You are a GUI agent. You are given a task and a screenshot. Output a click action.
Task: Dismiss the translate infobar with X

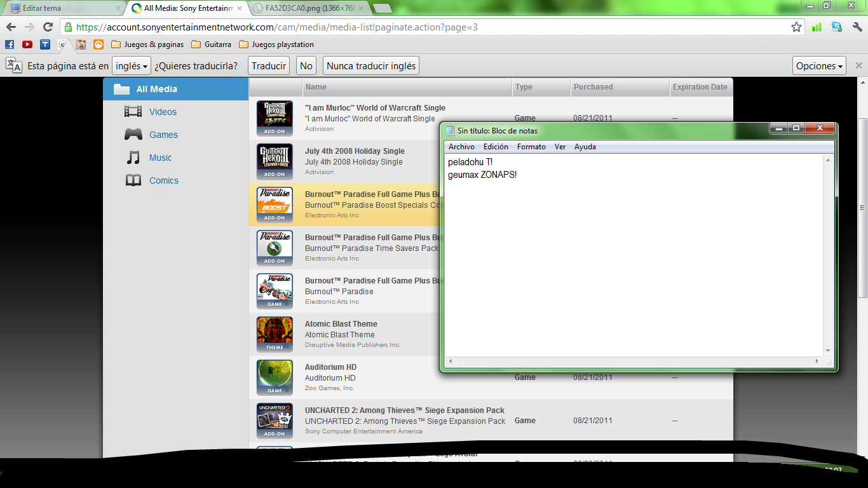point(859,65)
